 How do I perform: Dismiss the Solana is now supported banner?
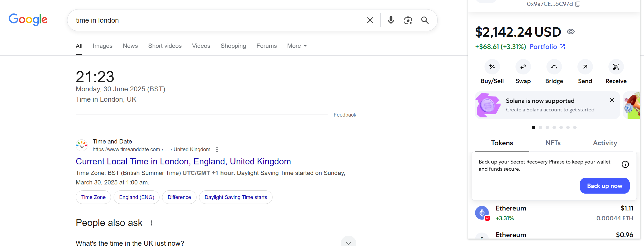coord(612,100)
